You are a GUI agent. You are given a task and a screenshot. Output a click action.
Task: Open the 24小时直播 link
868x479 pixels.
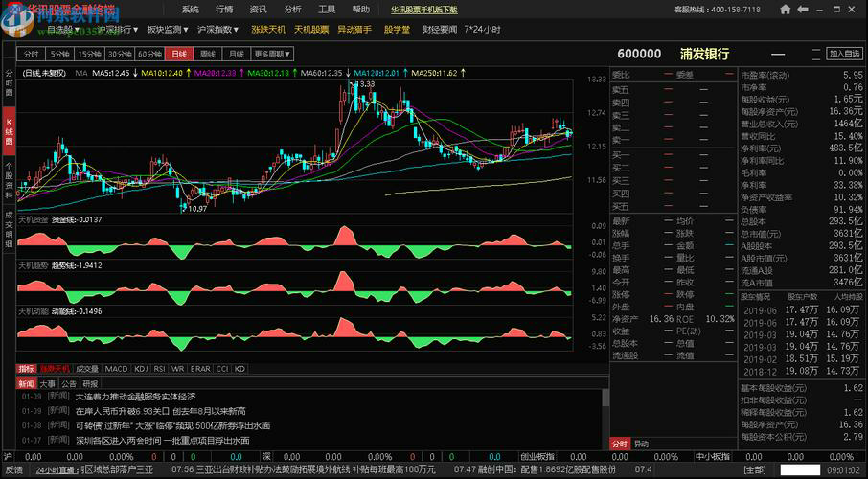click(x=56, y=469)
